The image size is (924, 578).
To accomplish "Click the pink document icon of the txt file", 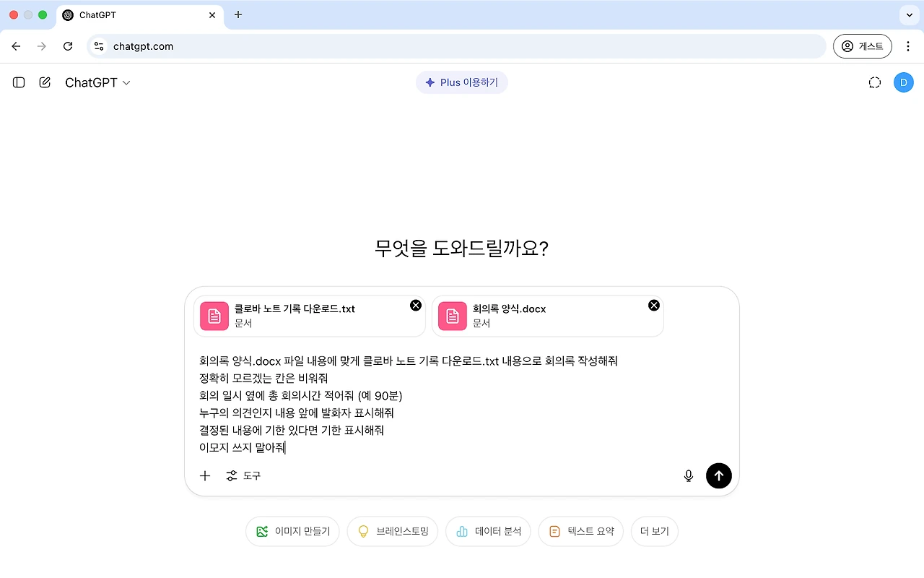I will coord(214,316).
